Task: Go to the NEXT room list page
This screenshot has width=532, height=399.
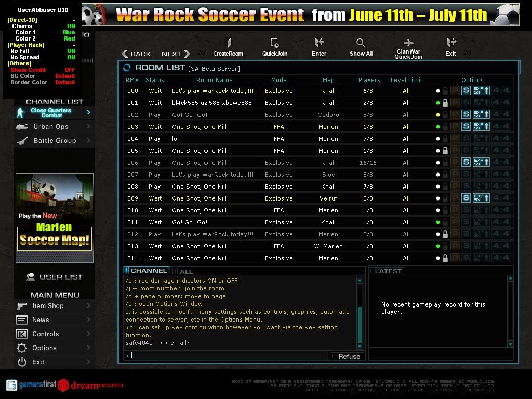Action: pos(176,54)
